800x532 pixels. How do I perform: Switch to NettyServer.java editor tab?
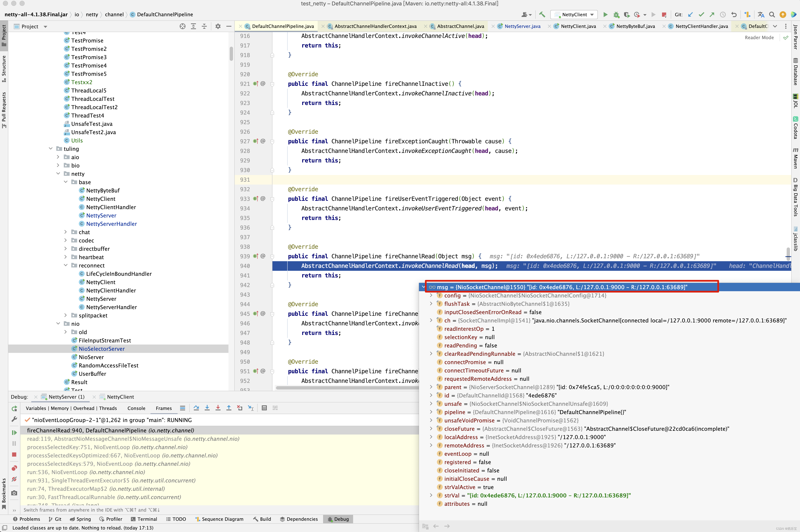(x=522, y=26)
